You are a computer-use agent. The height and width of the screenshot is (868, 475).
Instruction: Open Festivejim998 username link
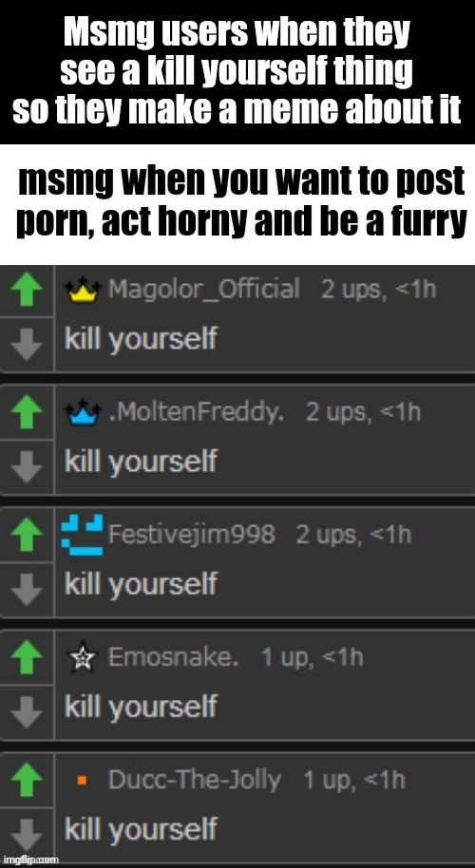(x=191, y=535)
